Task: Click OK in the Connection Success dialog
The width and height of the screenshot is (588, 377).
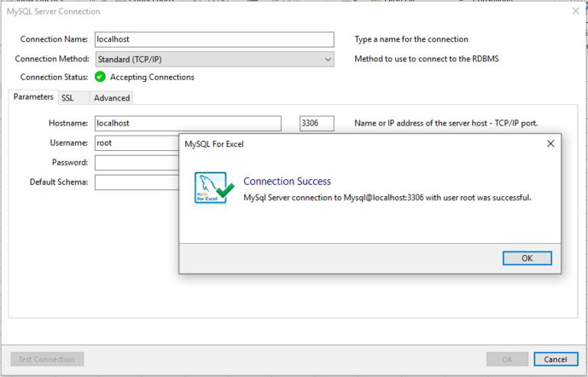Action: point(527,258)
